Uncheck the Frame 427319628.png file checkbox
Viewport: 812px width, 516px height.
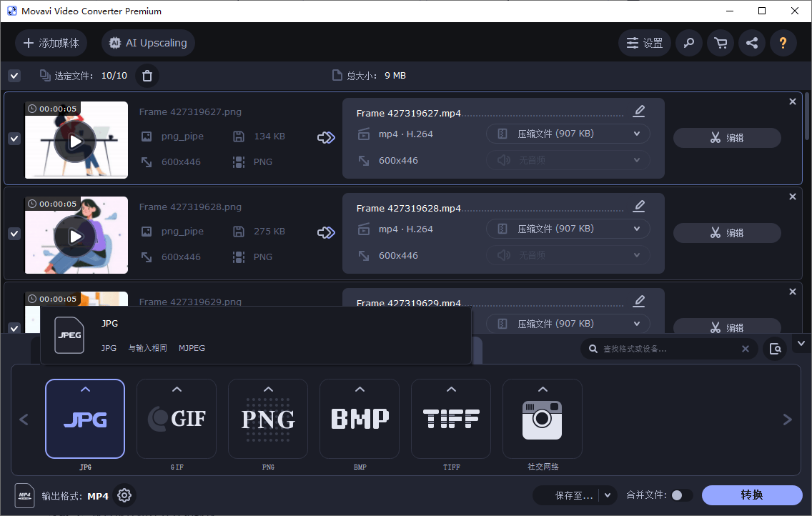(x=14, y=234)
